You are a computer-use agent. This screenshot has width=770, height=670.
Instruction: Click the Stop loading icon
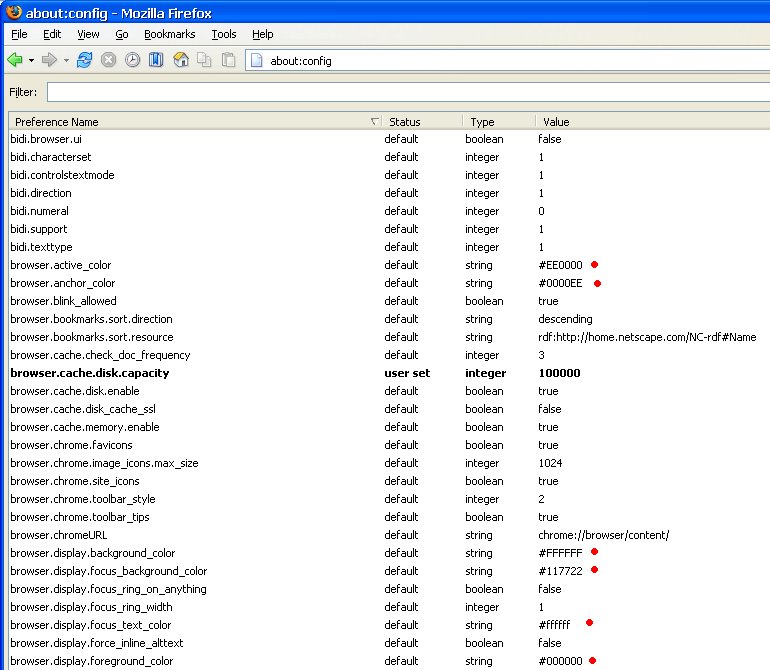coord(108,60)
